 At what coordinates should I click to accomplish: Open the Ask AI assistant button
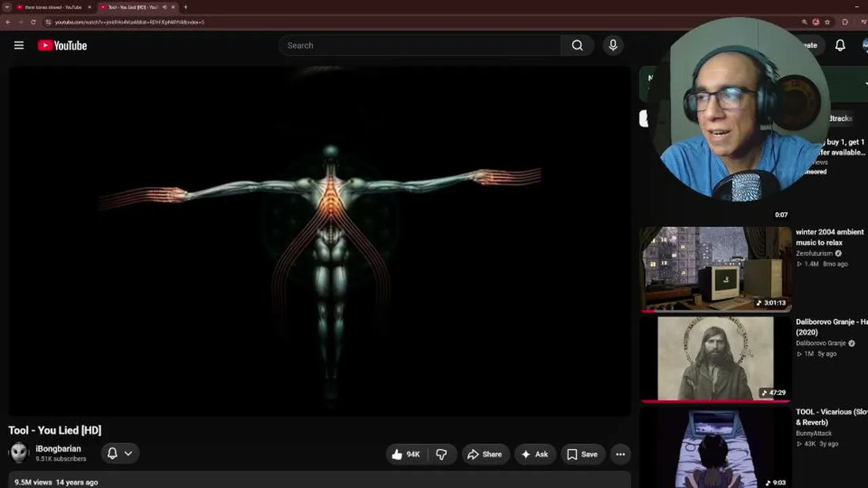pos(534,454)
